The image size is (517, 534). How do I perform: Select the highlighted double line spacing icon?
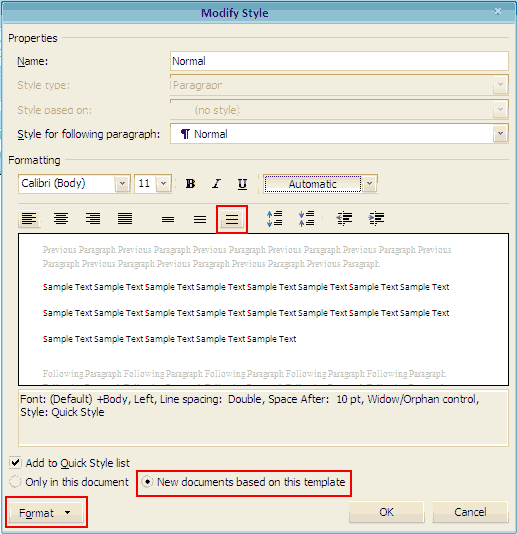tap(232, 219)
